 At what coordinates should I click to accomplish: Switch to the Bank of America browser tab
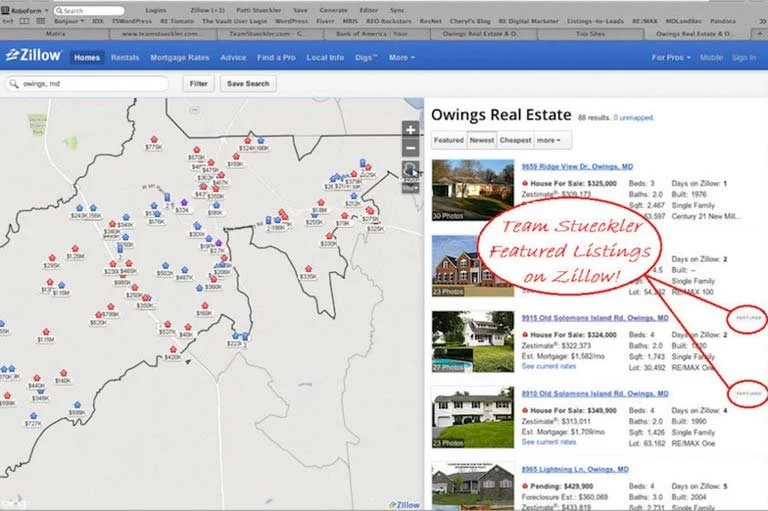376,34
